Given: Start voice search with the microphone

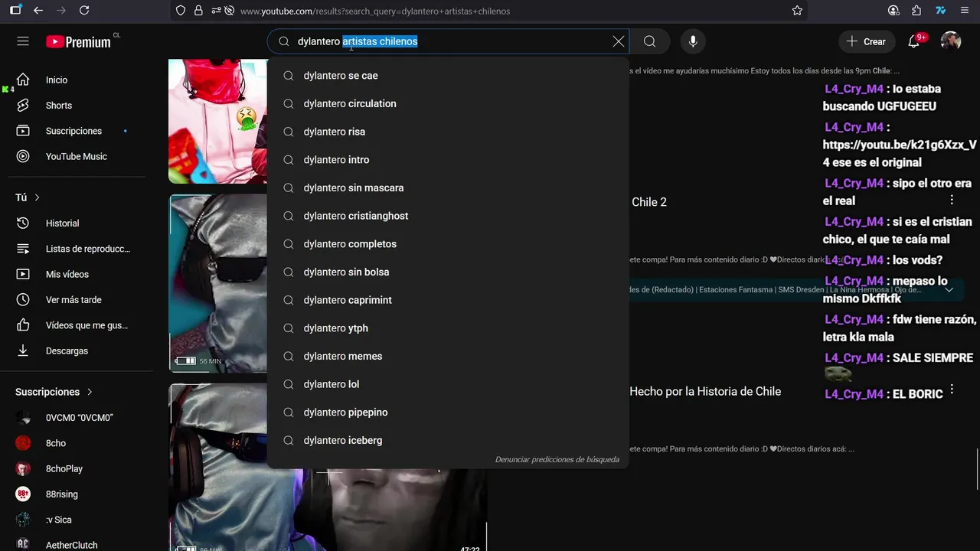Looking at the screenshot, I should click(693, 41).
